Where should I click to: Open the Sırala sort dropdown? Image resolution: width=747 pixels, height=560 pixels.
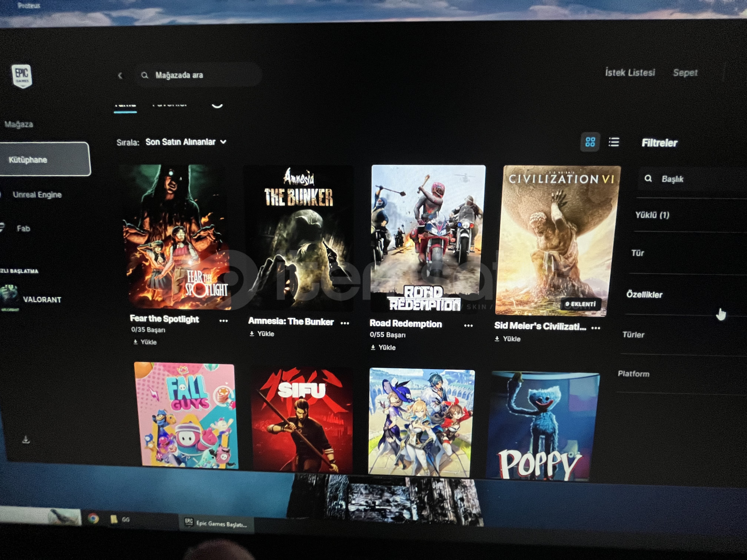186,142
